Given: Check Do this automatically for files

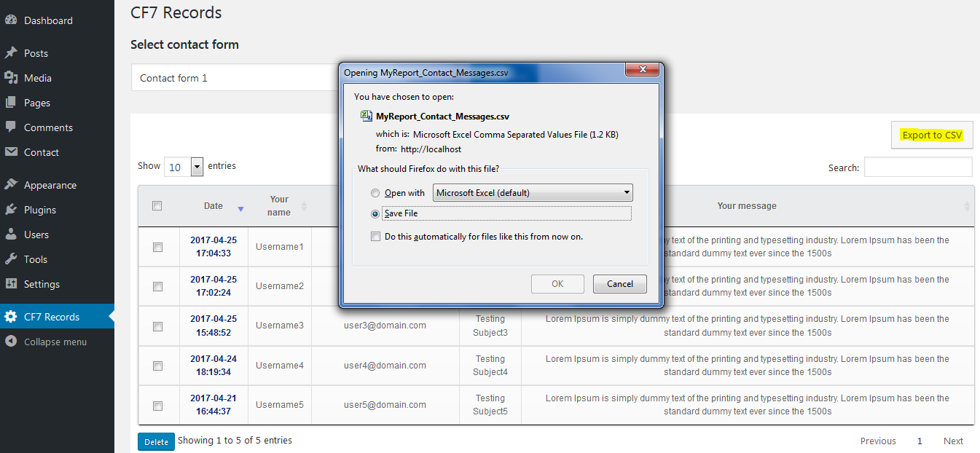Looking at the screenshot, I should click(375, 237).
